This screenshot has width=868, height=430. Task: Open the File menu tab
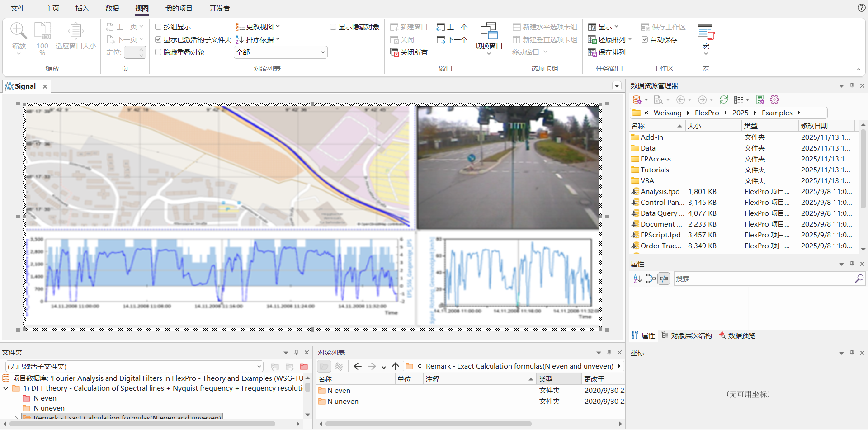point(18,9)
